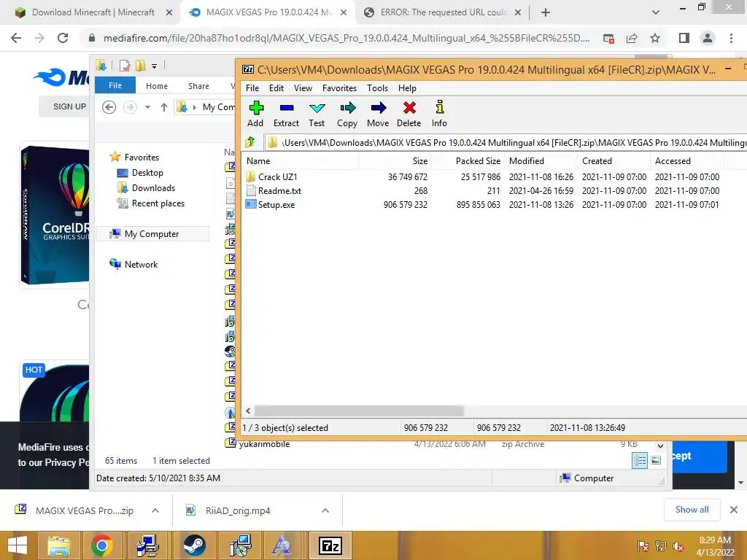Switch Explorer to large icons view
This screenshot has width=747, height=560.
[x=656, y=460]
